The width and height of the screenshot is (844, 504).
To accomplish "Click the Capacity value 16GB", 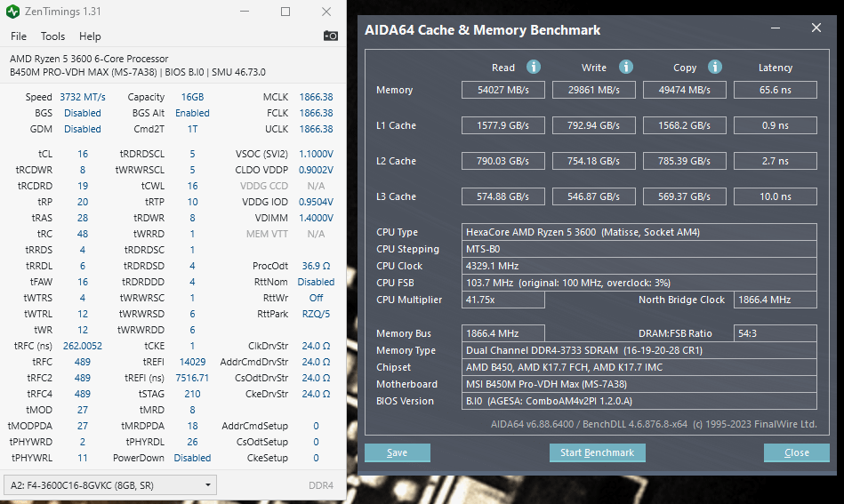I will pyautogui.click(x=192, y=97).
